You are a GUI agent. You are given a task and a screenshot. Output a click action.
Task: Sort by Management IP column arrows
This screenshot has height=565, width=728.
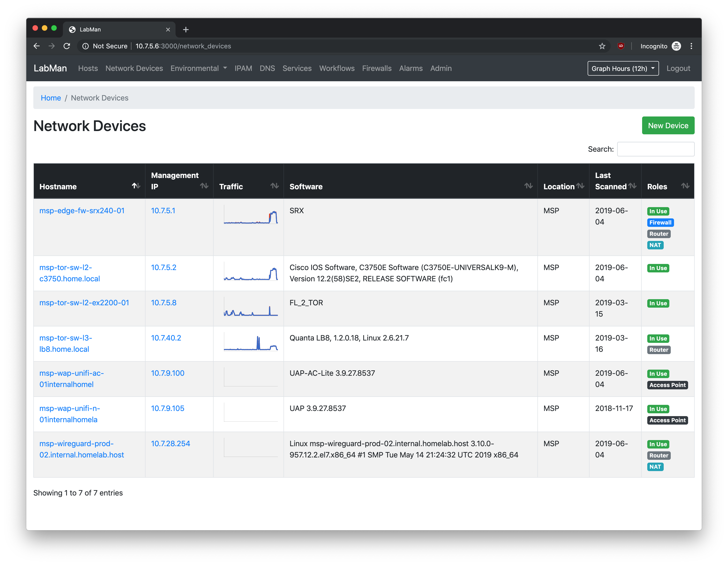tap(204, 186)
